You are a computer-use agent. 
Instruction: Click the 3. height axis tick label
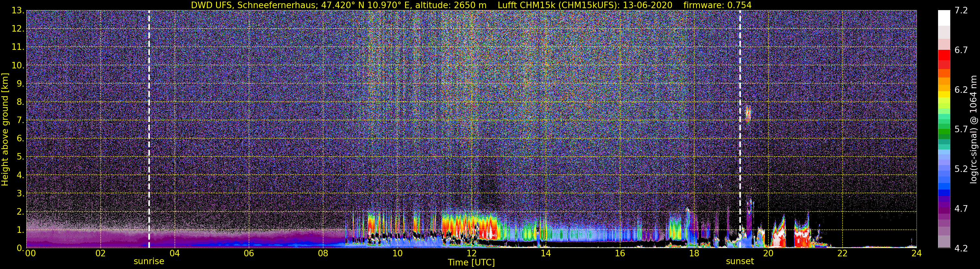(20, 193)
